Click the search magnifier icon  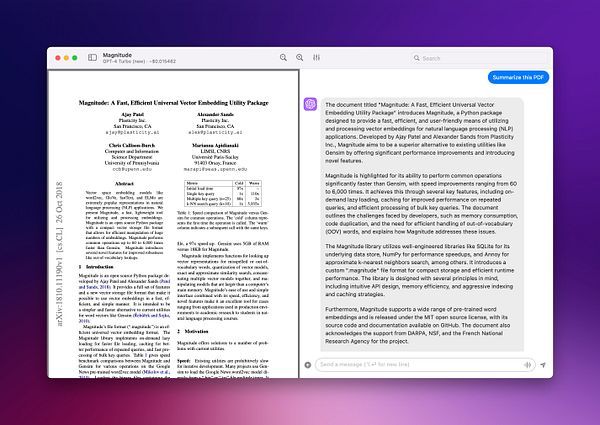click(x=416, y=58)
